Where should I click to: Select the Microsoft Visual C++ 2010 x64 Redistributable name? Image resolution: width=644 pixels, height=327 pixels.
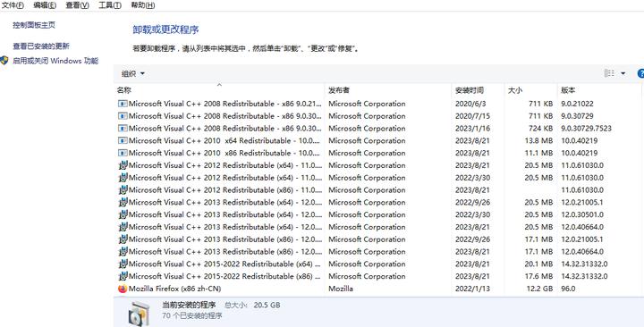coord(225,141)
